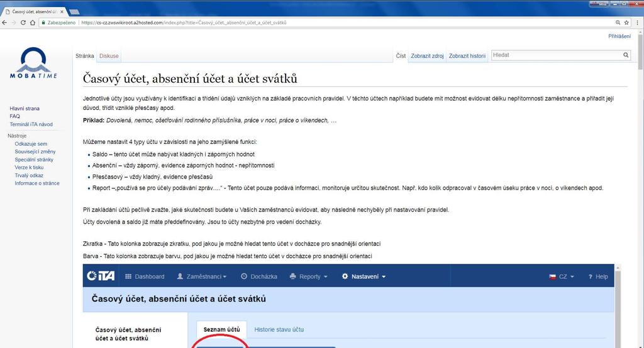
Task: Select the Seznam účtů tab
Action: coord(222,330)
